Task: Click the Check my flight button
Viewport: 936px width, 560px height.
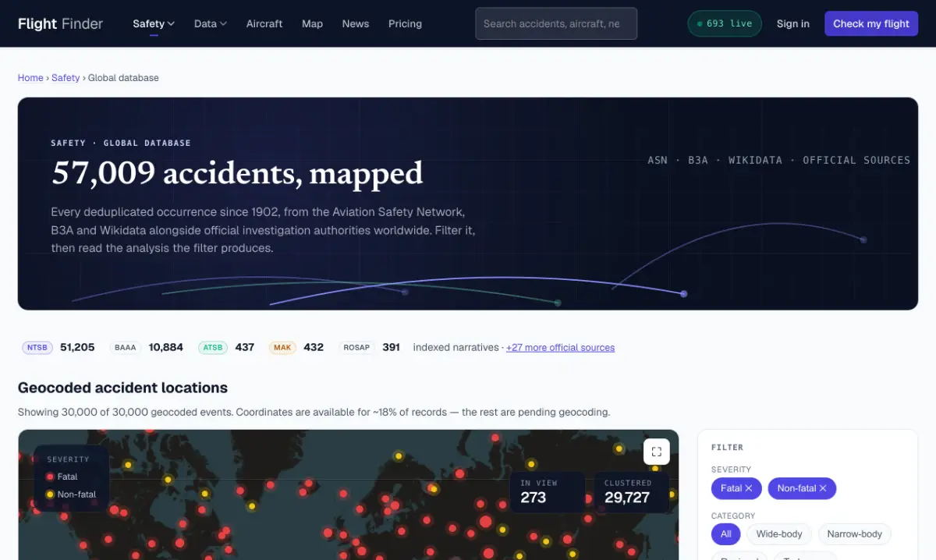Action: (871, 23)
